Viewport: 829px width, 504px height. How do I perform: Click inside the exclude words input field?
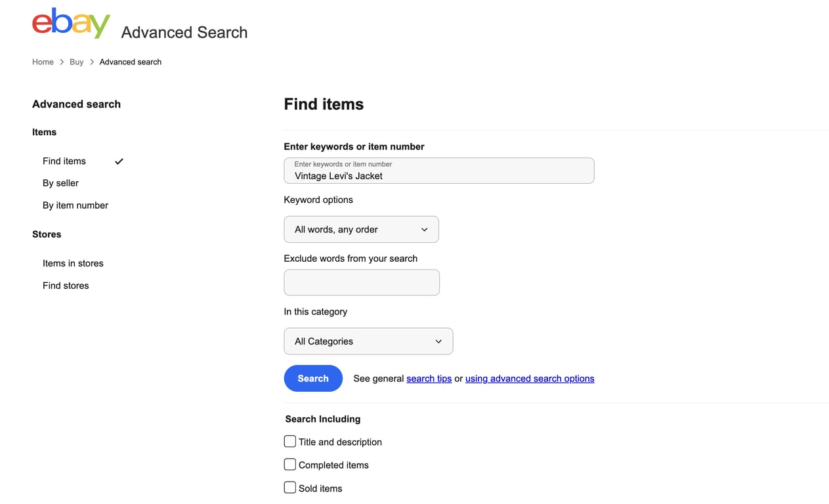[x=361, y=282]
